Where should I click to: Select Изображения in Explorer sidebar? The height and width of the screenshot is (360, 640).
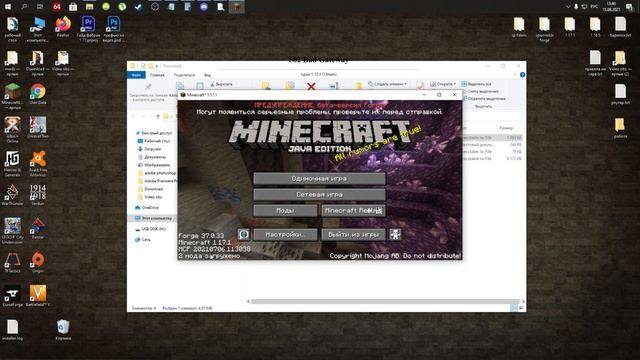click(x=154, y=165)
